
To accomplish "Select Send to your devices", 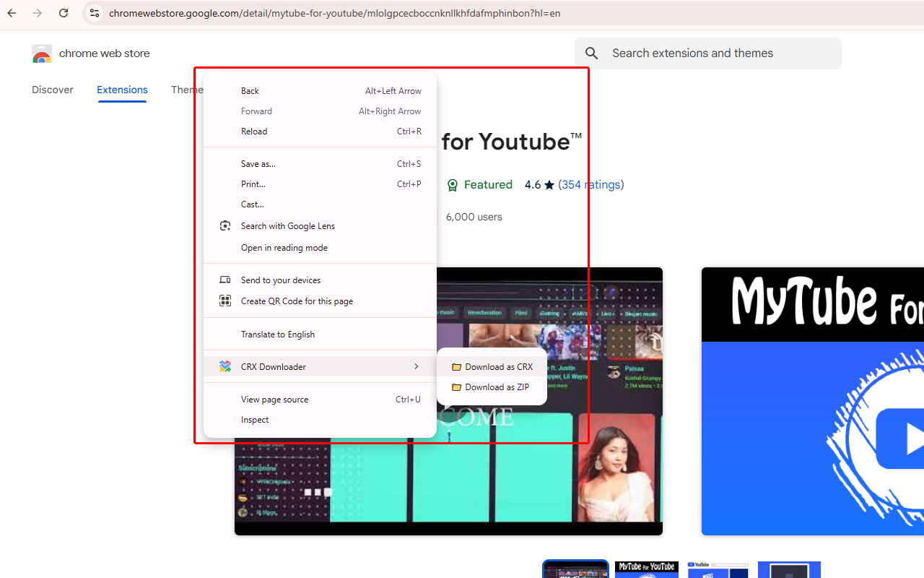I will [x=321, y=280].
